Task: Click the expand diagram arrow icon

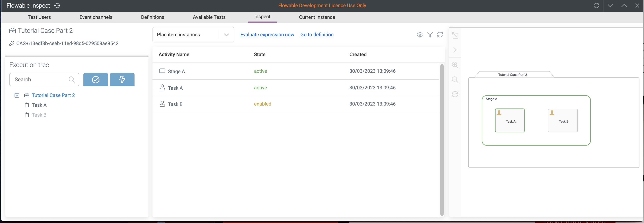Action: 455,35
